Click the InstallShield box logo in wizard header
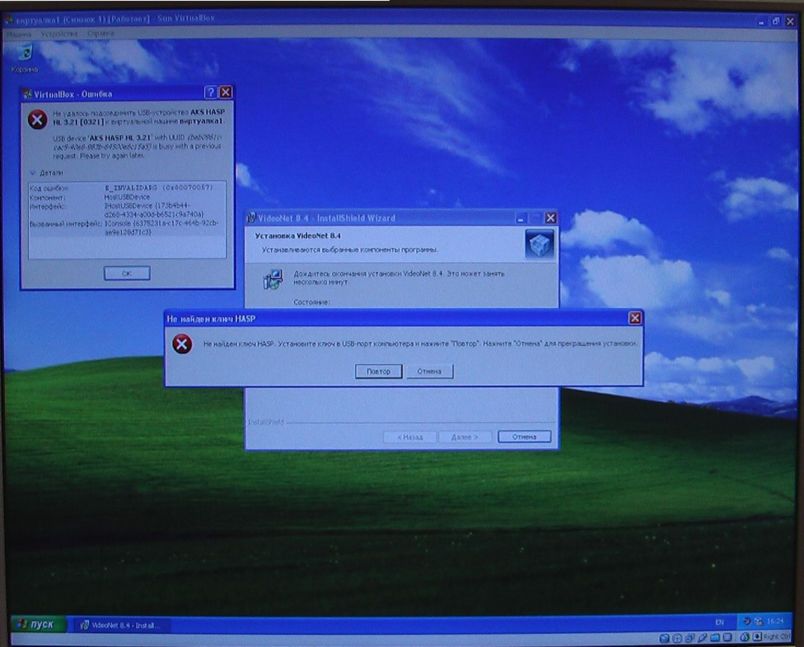Image resolution: width=804 pixels, height=647 pixels. (x=539, y=244)
